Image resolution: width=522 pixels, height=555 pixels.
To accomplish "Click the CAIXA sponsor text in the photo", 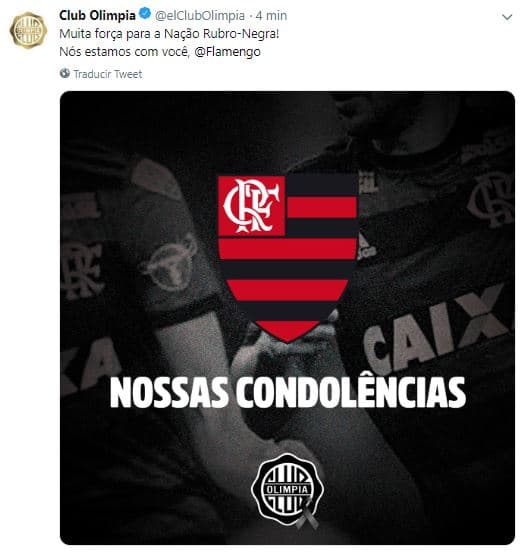I will click(x=437, y=327).
